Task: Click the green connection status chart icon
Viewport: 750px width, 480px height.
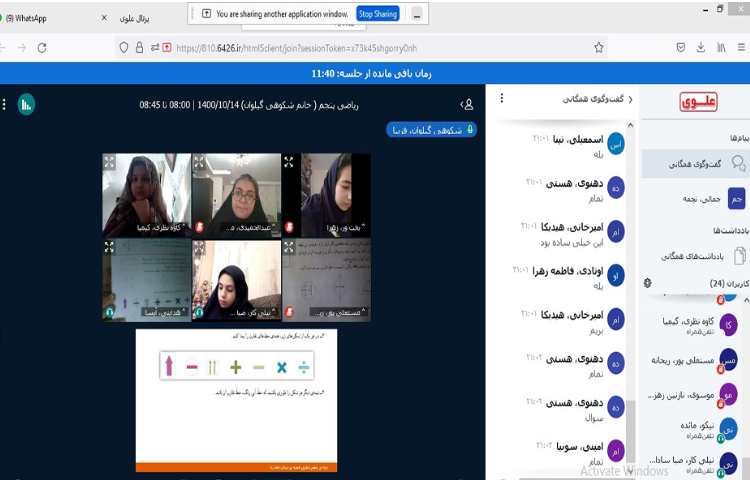Action: (x=26, y=104)
